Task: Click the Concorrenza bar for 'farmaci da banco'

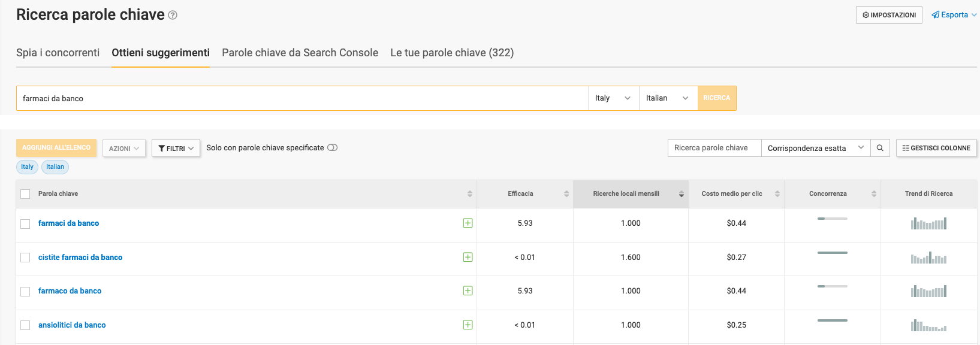Action: point(832,219)
